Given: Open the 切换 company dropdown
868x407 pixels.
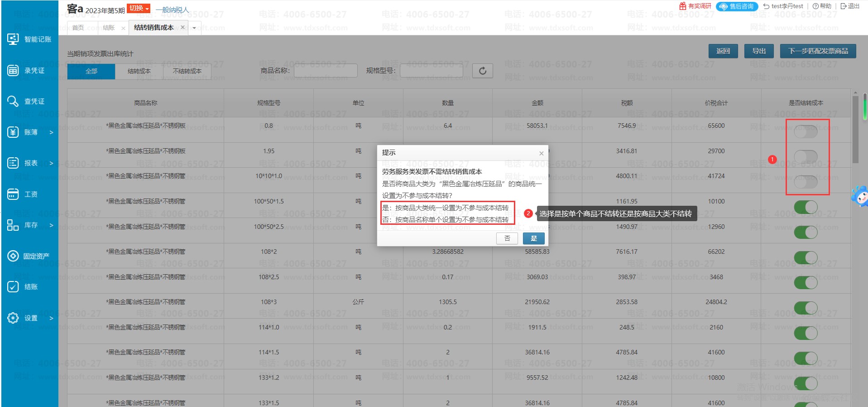Looking at the screenshot, I should click(x=139, y=8).
